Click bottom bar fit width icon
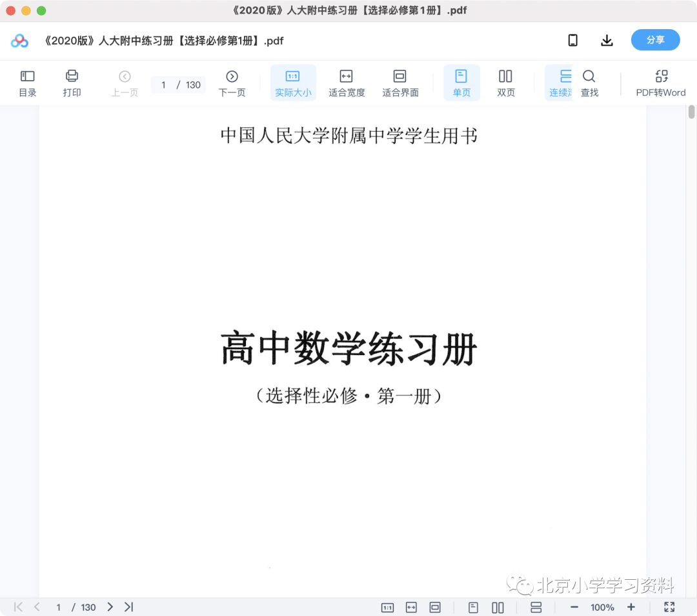Viewport: 697px width, 616px height. 411,607
